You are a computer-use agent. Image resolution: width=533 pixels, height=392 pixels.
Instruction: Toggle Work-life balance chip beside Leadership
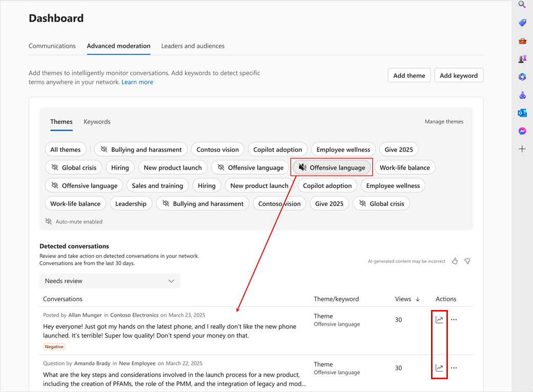75,203
